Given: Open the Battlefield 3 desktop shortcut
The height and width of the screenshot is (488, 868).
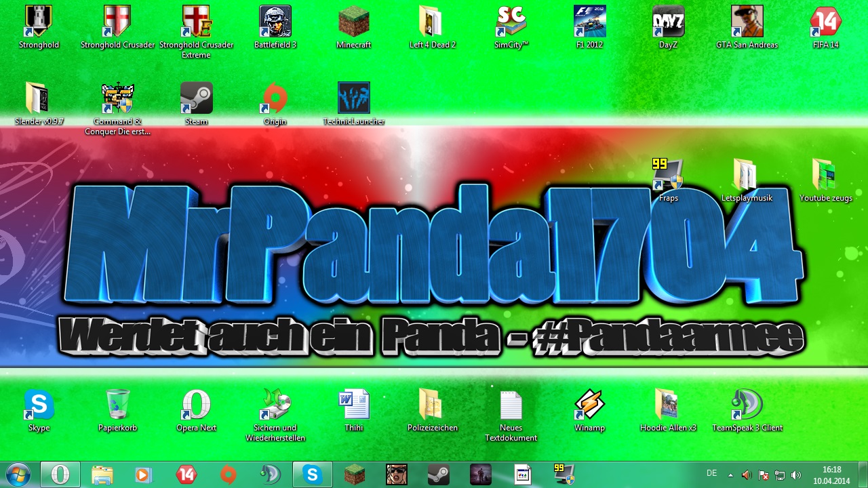Looking at the screenshot, I should click(x=275, y=23).
